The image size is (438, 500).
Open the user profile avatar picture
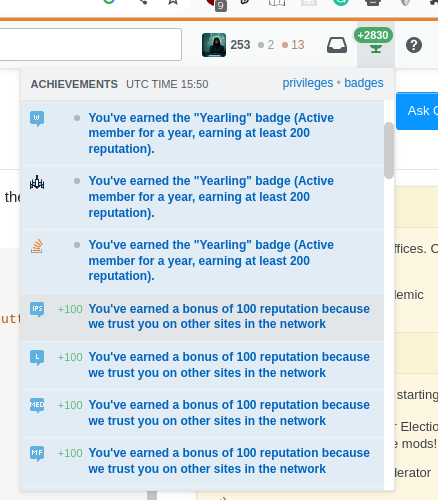pos(214,45)
